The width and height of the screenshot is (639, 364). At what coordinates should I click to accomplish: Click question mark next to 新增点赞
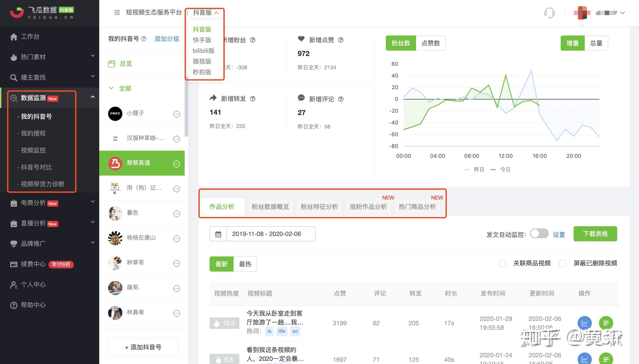point(341,40)
